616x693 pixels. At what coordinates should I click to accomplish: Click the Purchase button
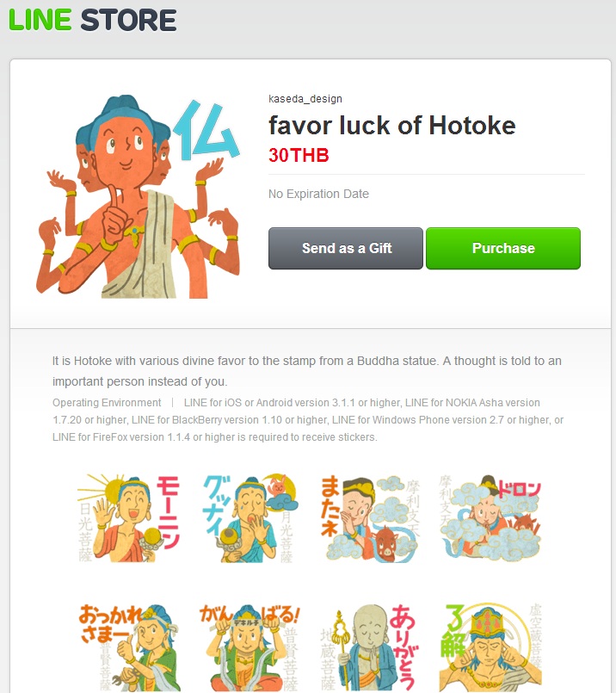tap(503, 249)
